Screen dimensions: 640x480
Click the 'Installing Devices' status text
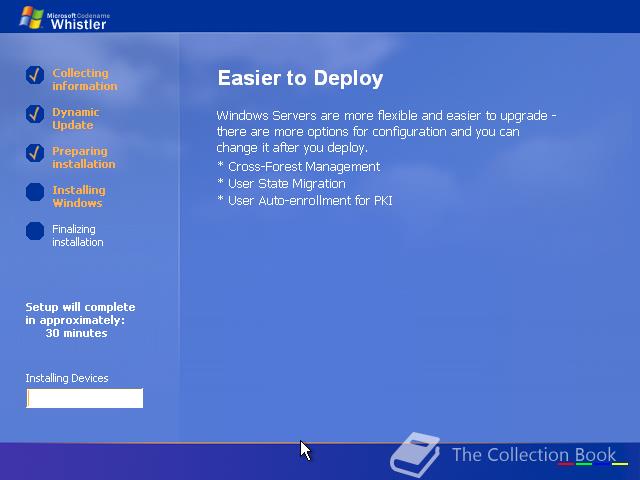[67, 378]
